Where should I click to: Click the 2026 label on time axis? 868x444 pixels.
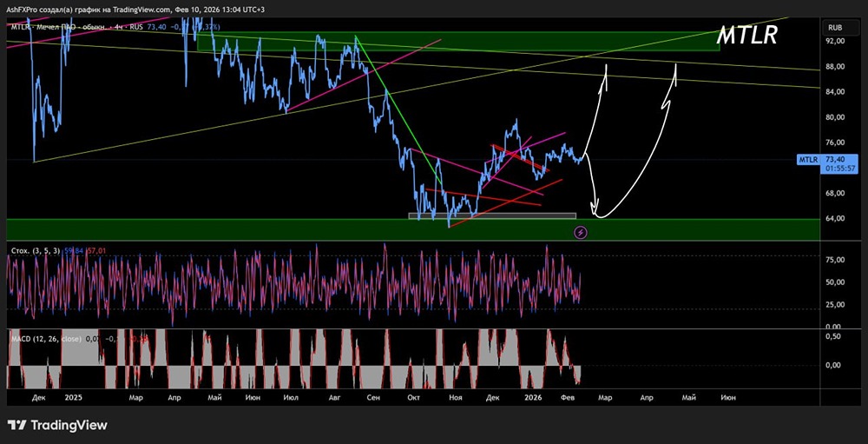533,397
